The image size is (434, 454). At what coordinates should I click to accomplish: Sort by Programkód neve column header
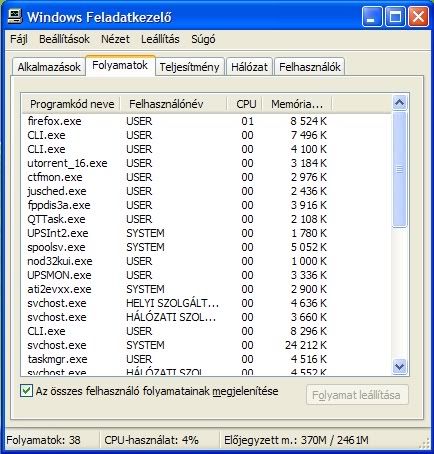(x=72, y=104)
